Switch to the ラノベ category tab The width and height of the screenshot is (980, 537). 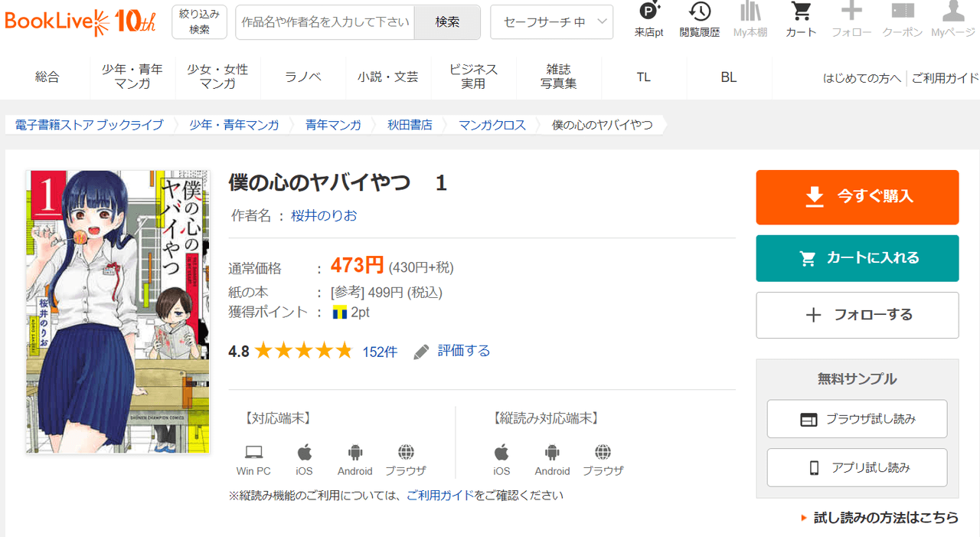[303, 77]
